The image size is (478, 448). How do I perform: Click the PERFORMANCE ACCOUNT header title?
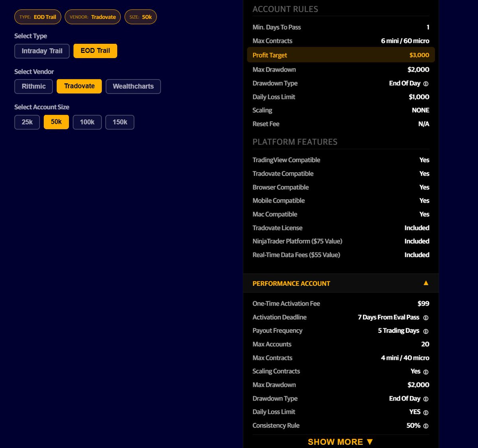click(291, 283)
